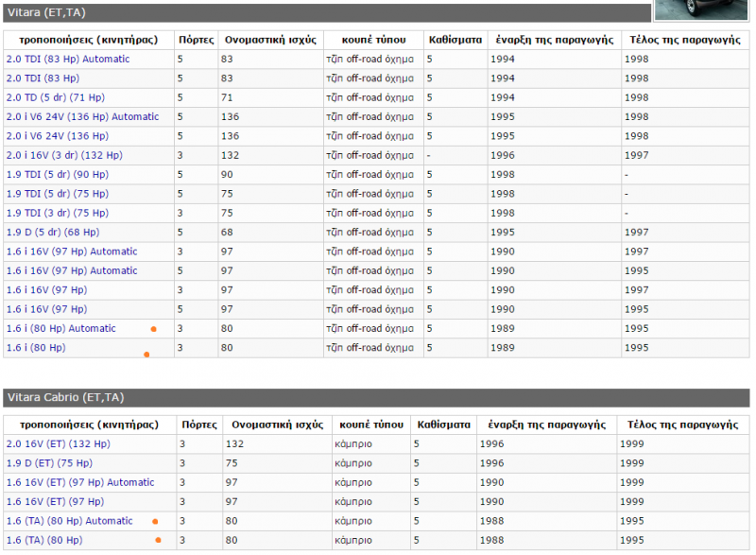This screenshot has width=756, height=555.
Task: Open 2.0 i V6 24V (136 Hp) Automatic
Action: coord(82,117)
